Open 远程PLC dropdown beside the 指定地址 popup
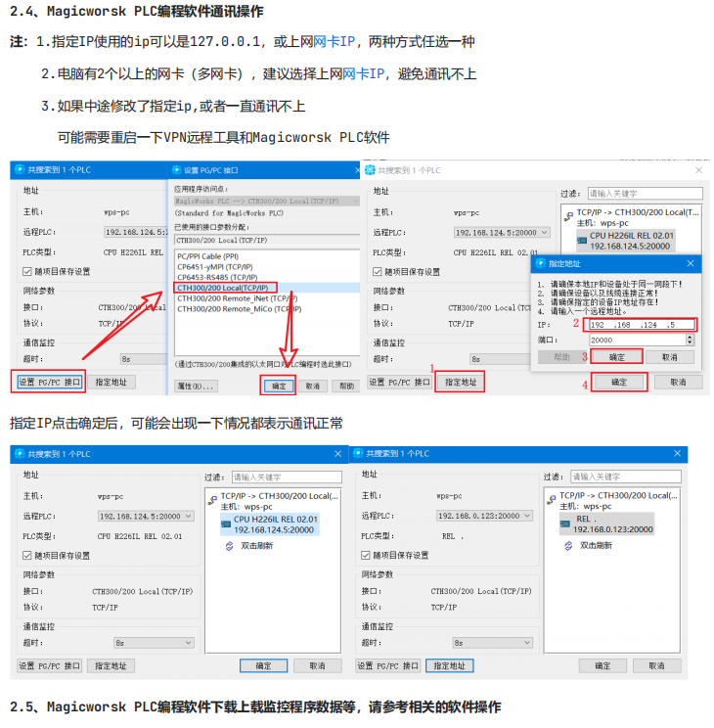This screenshot has height=728, width=714. (502, 233)
